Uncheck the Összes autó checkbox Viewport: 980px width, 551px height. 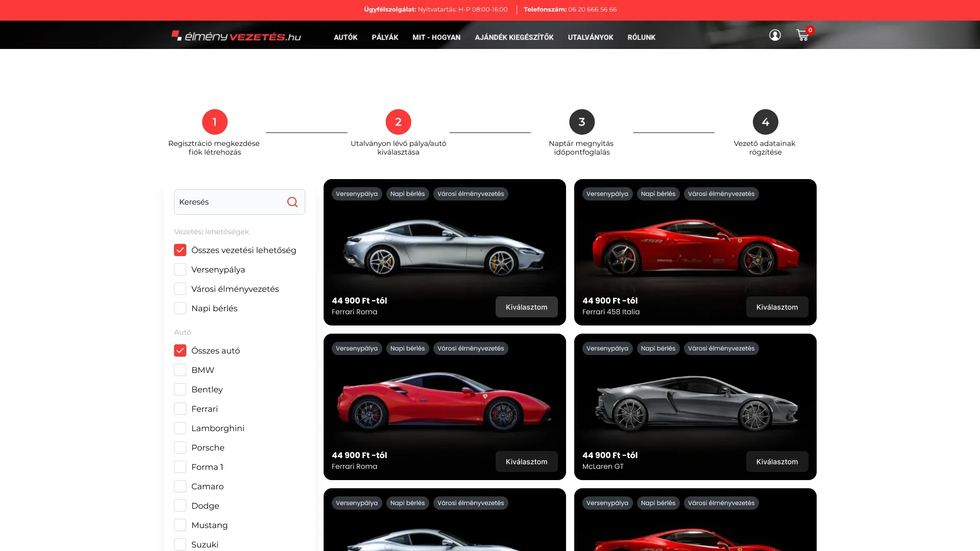click(x=180, y=350)
